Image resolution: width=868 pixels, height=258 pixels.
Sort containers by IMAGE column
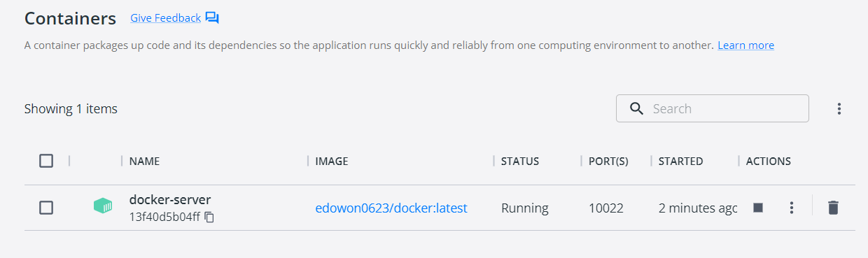[x=332, y=161]
